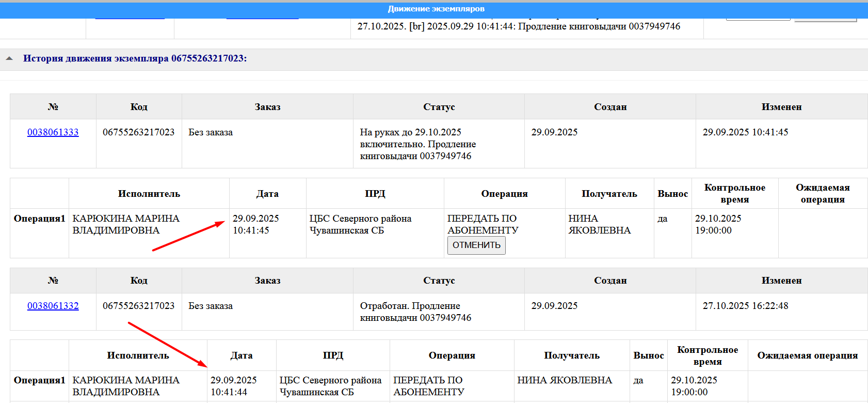Open record link 0038061332

[x=53, y=306]
